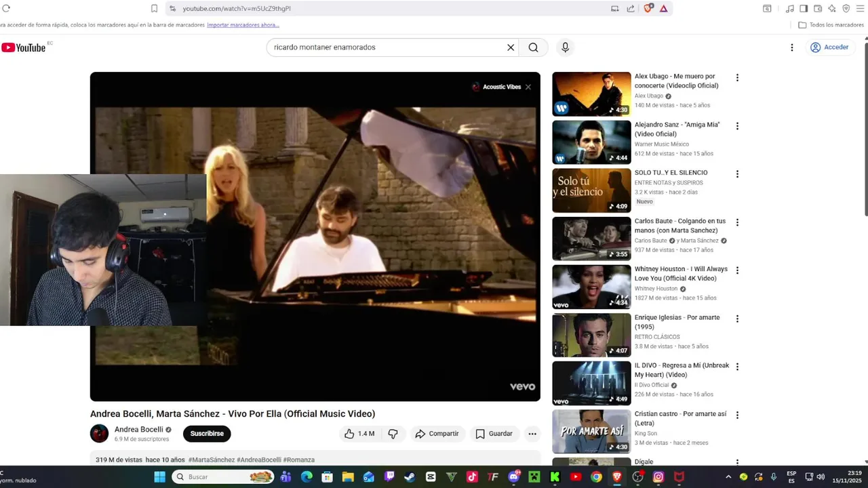Save video with 'Guardar' button
The image size is (868, 488).
[x=494, y=434]
